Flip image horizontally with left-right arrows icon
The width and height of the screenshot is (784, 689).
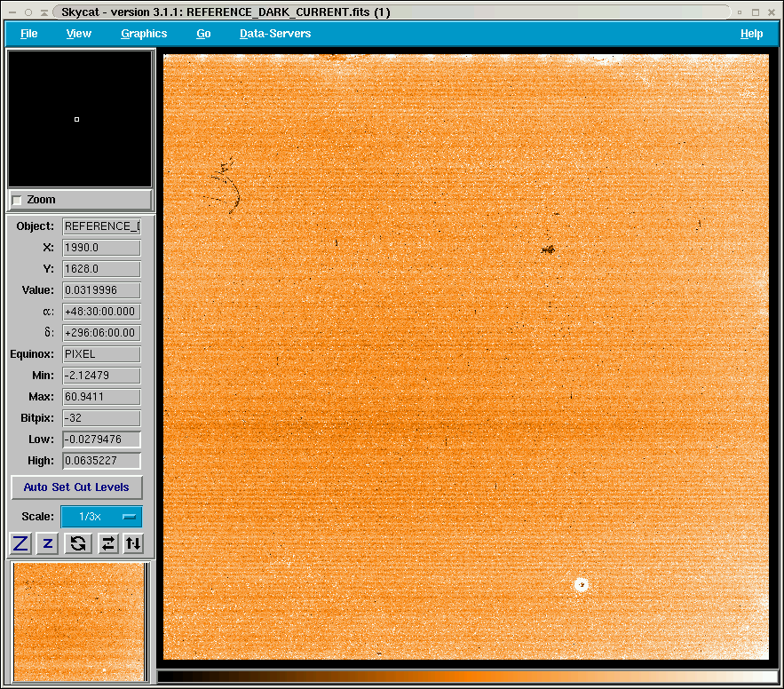pyautogui.click(x=107, y=543)
